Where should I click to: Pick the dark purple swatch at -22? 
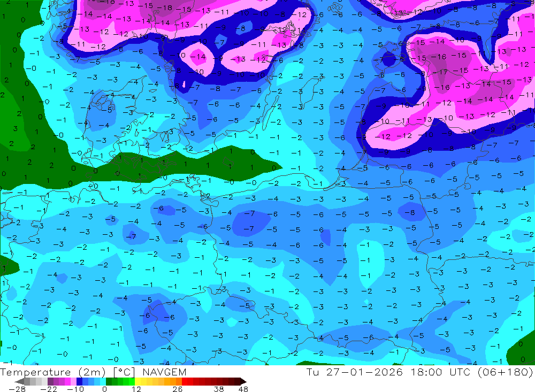[x=50, y=381]
